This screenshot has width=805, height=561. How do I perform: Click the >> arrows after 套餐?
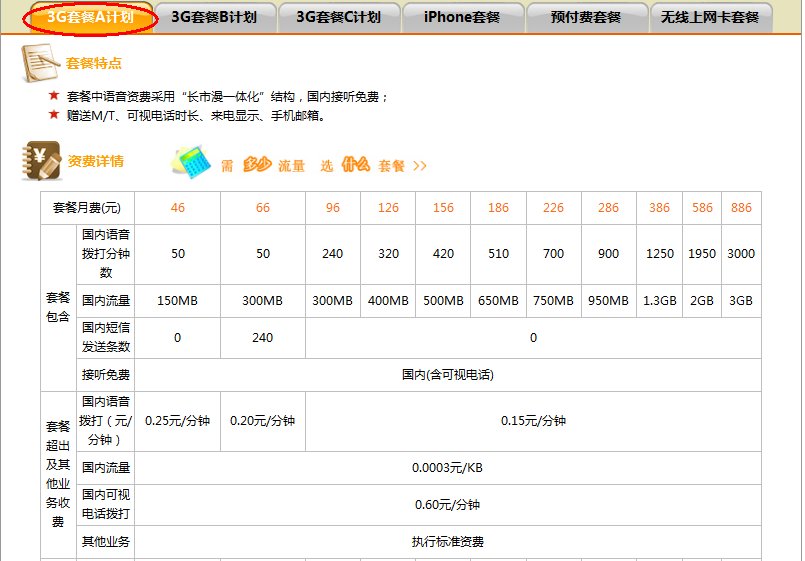[x=419, y=166]
